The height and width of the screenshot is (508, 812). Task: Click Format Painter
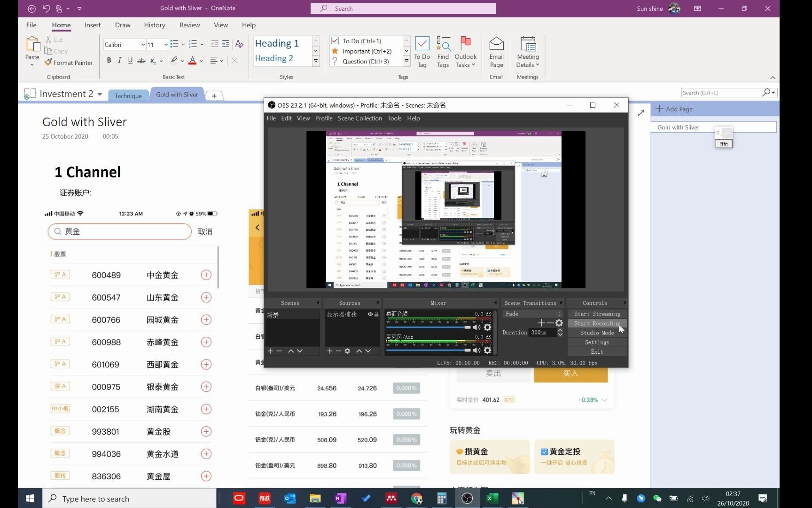(69, 63)
